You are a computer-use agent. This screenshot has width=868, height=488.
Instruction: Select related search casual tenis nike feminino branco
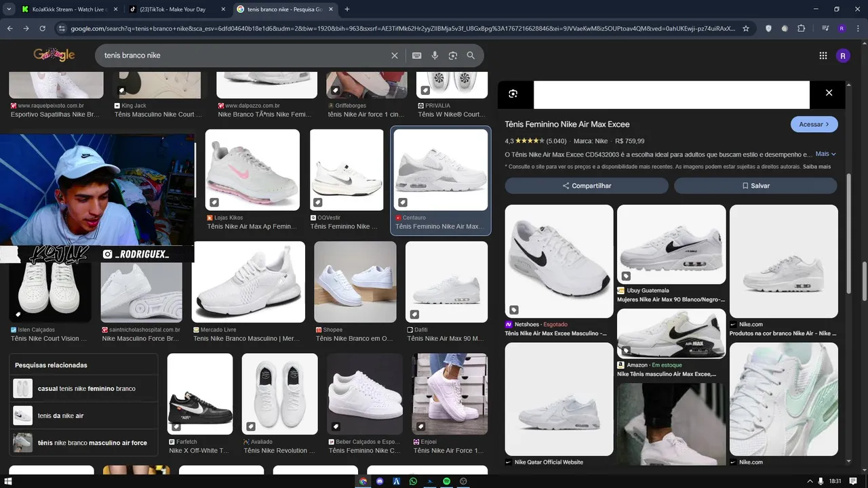[83, 389]
